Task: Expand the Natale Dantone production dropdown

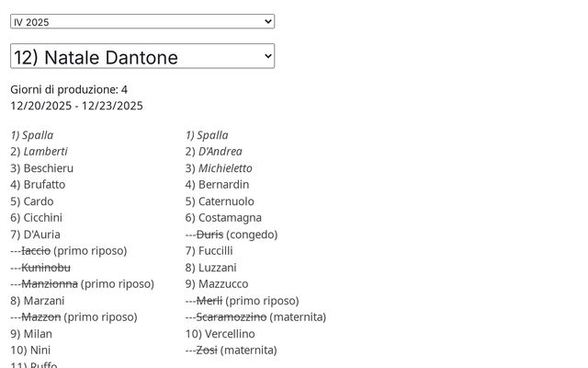Action: point(142,56)
